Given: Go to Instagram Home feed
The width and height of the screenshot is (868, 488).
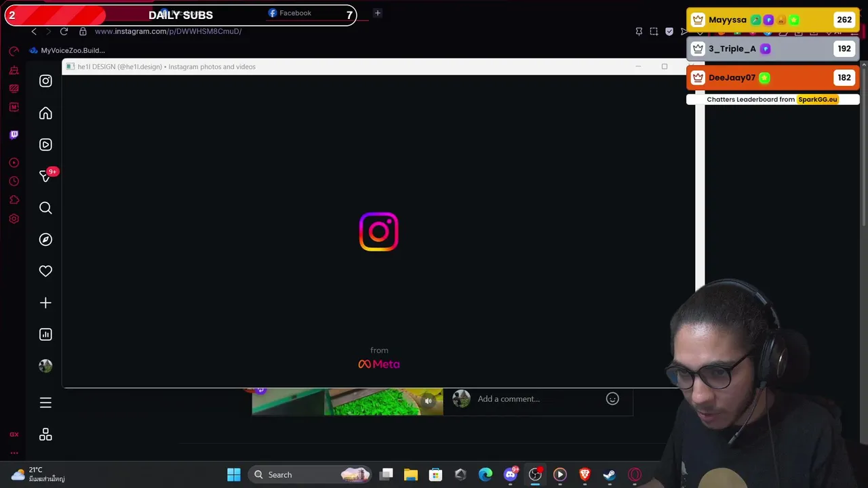Looking at the screenshot, I should (45, 113).
